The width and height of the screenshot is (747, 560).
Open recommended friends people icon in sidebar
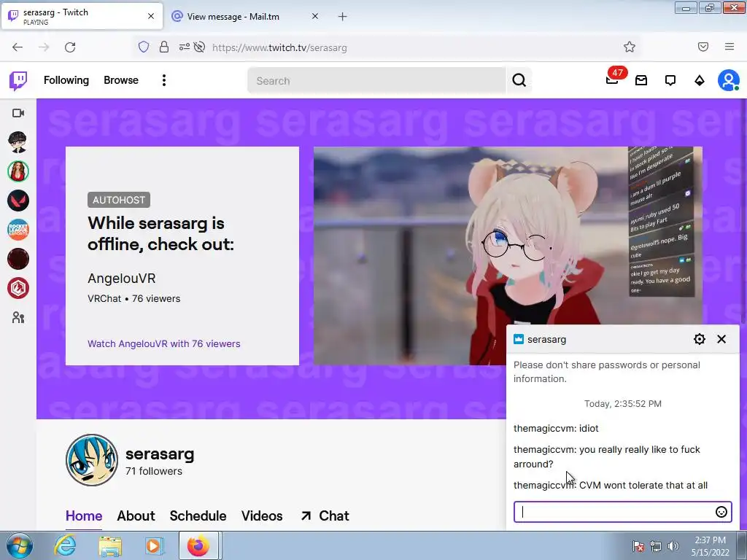18,318
